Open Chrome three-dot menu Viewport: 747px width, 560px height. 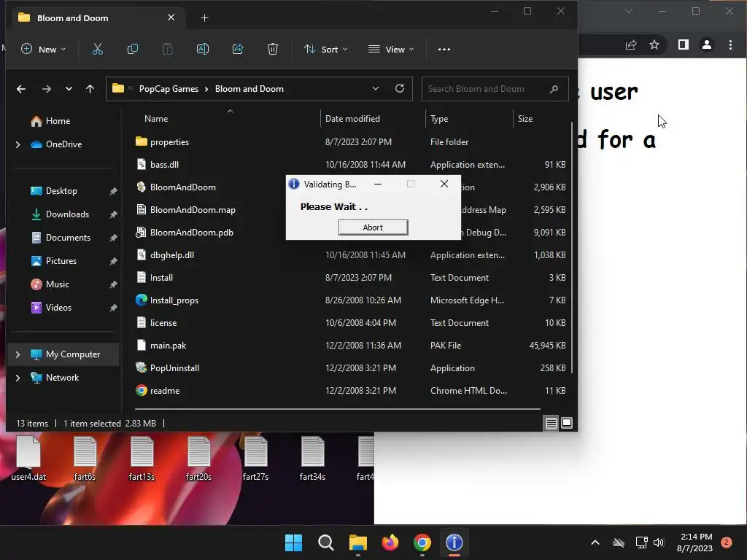tap(730, 44)
